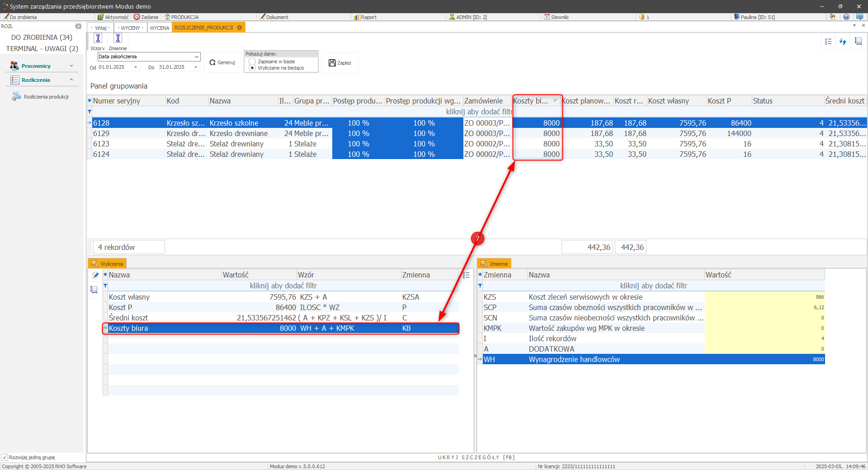Select 'Zapisane w bazie' radio option
Viewport: 868px width, 470px height.
pyautogui.click(x=252, y=61)
